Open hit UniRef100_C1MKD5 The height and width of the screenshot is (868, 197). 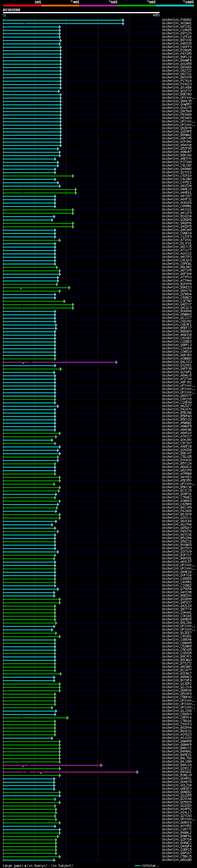177,30
